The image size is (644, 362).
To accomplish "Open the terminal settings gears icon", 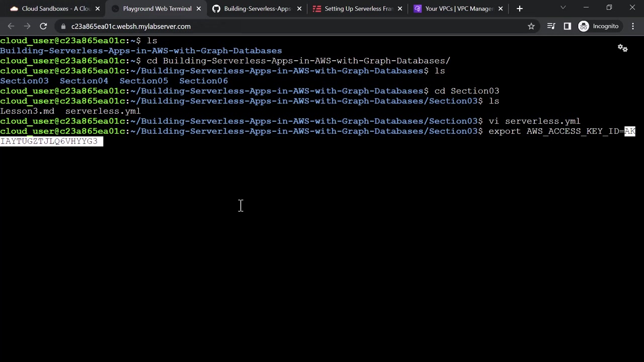I will point(623,48).
